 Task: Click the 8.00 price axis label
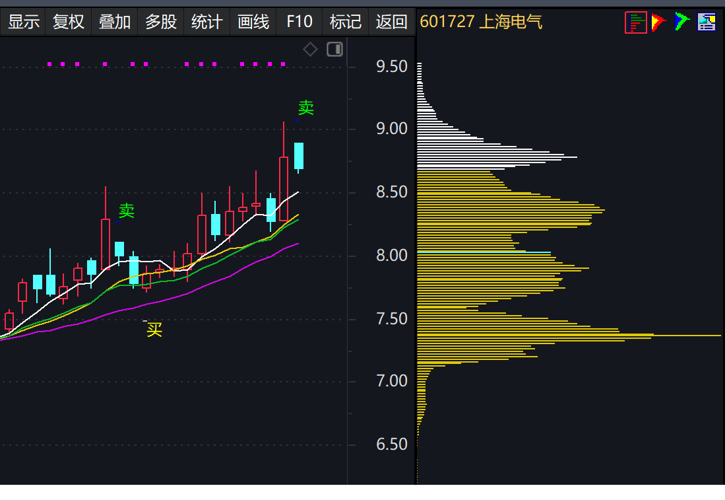[x=392, y=255]
